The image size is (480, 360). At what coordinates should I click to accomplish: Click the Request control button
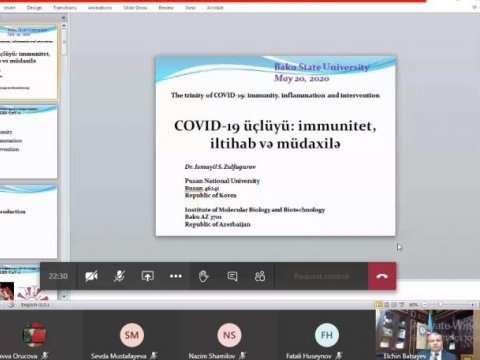click(x=321, y=276)
